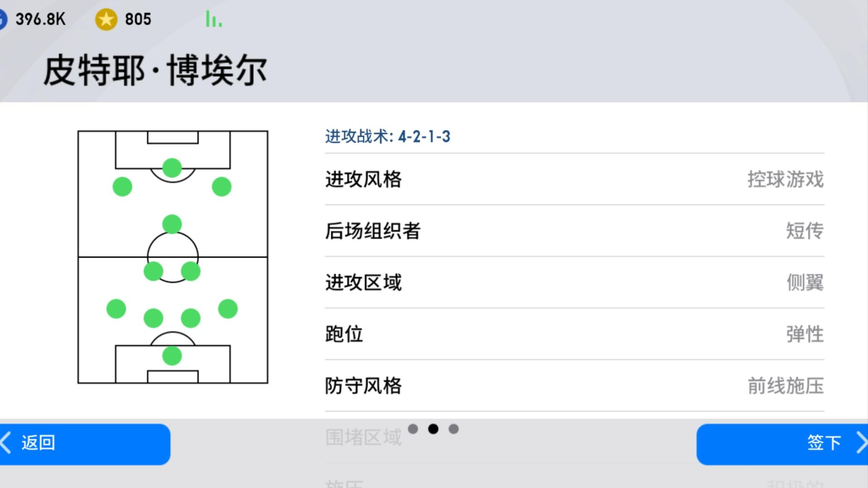Select the goalkeeper dot on the pitch diagram
Screen dimensions: 868x488
[172, 355]
